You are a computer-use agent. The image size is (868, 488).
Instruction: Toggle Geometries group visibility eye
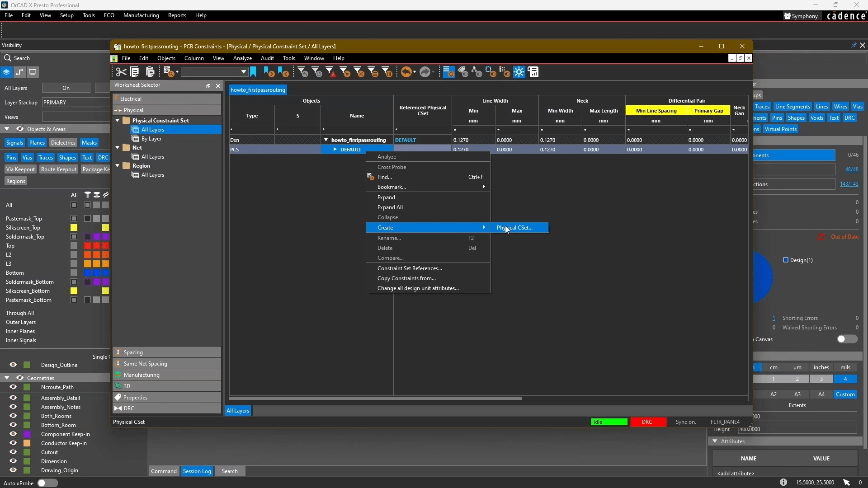click(20, 378)
